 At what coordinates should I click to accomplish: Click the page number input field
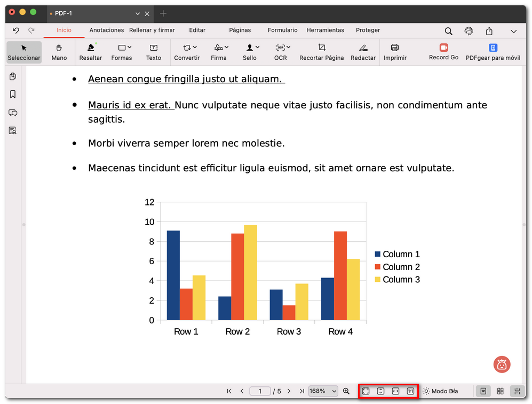260,391
